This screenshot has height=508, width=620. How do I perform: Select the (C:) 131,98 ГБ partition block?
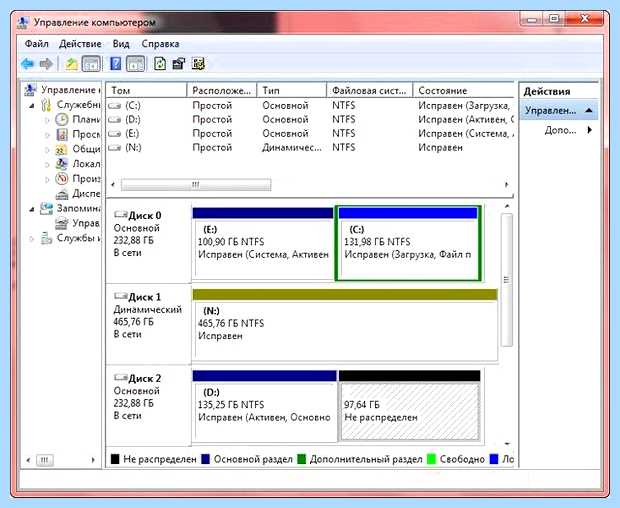coord(408,243)
